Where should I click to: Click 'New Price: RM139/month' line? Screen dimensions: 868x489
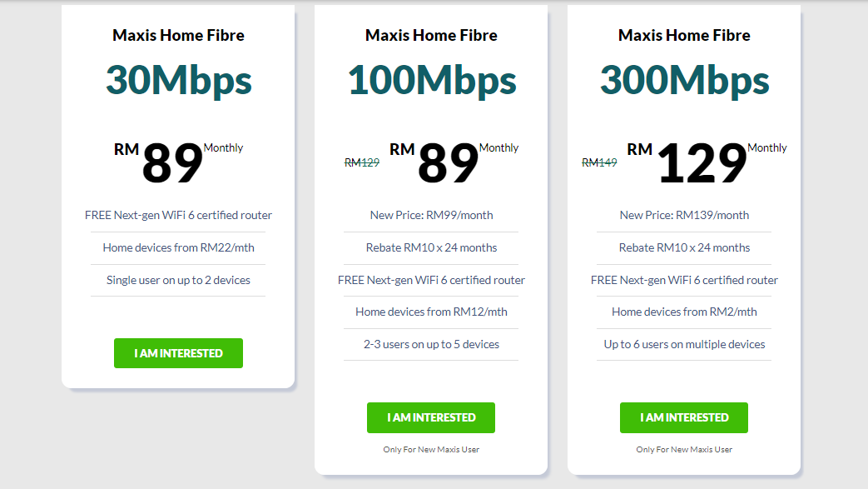[684, 215]
